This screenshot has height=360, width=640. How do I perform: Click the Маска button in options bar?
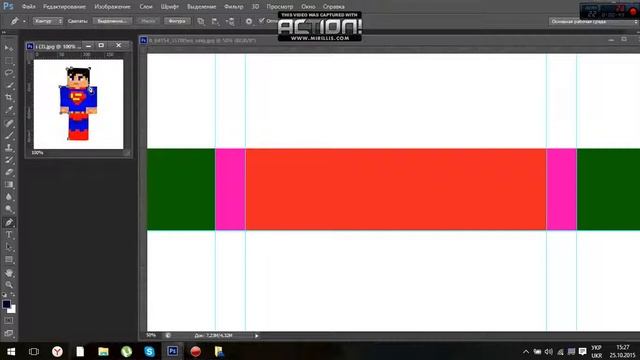coord(148,21)
